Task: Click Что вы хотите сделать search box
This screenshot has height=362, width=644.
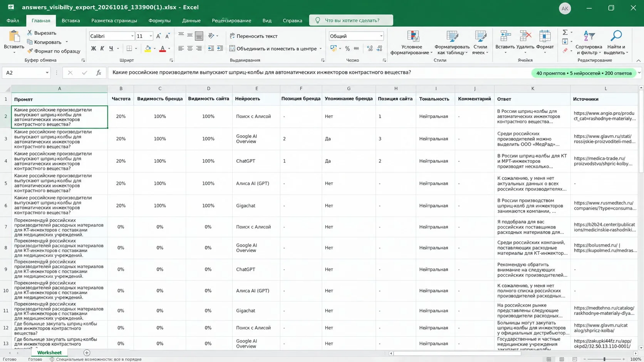Action: coord(351,20)
